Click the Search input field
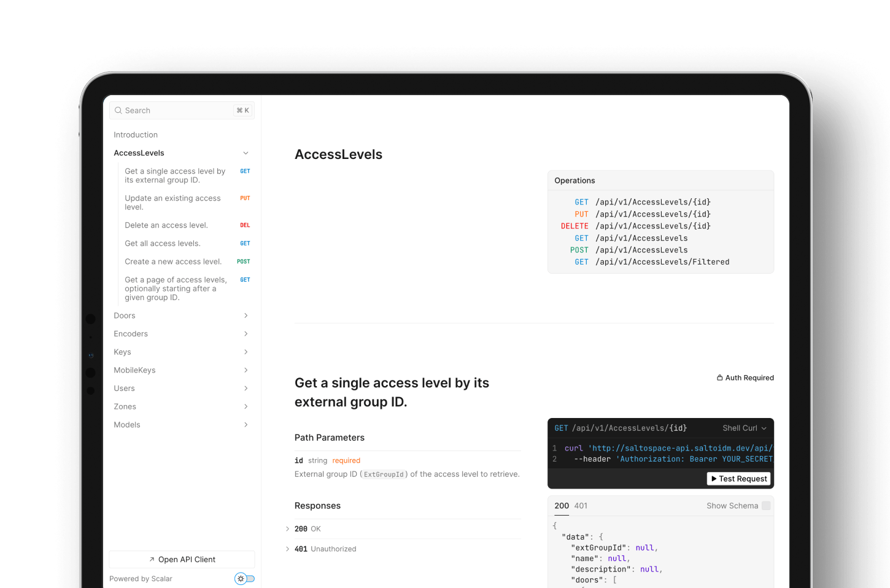This screenshot has width=890, height=588. pos(182,110)
